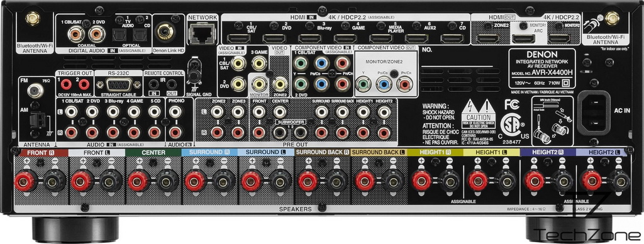The image size is (644, 244).
Task: Select the HDMI OUT MONITOR2 port
Action: point(558,39)
